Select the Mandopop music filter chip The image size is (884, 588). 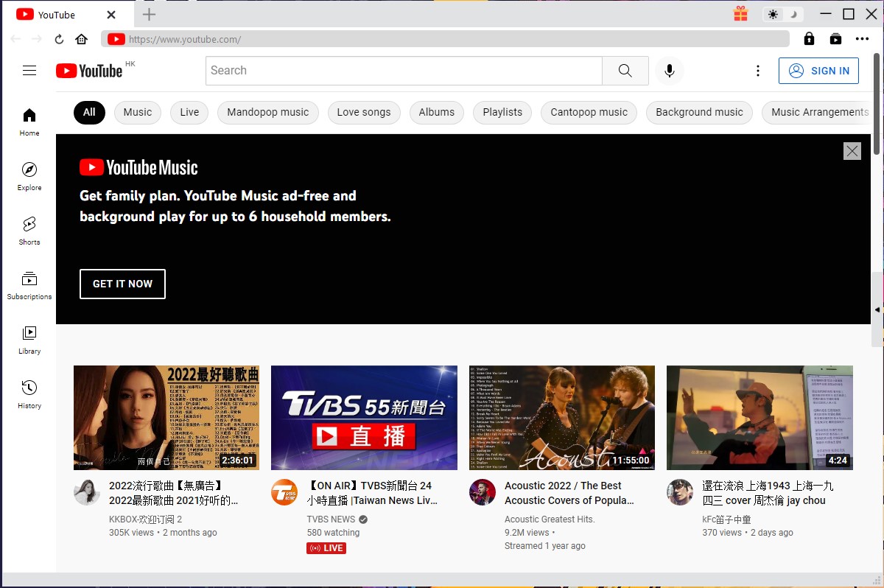[x=267, y=112]
